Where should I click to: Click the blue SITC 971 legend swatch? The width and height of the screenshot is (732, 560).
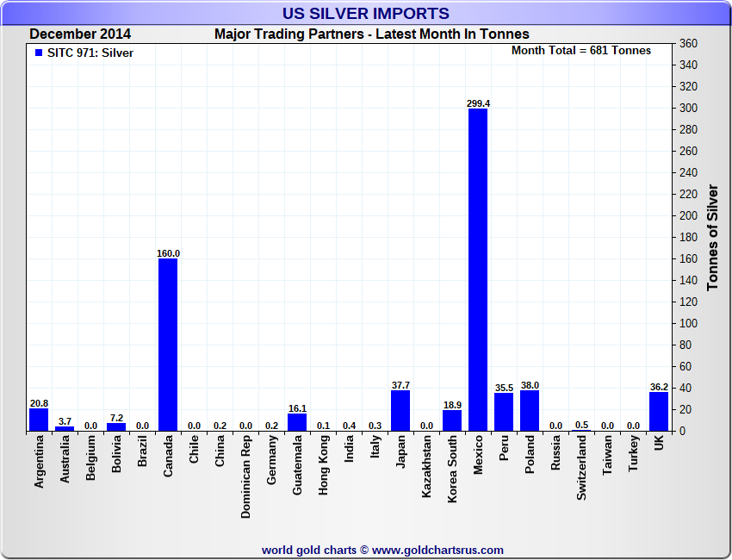(39, 53)
